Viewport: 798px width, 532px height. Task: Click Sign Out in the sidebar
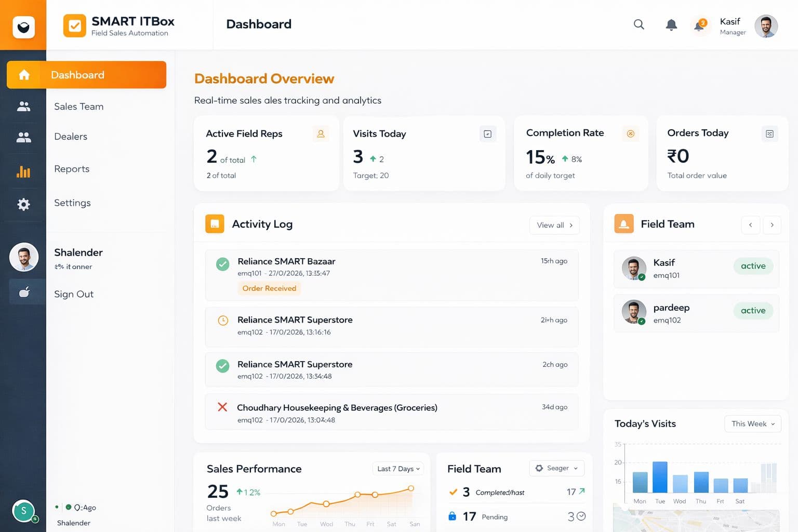74,294
